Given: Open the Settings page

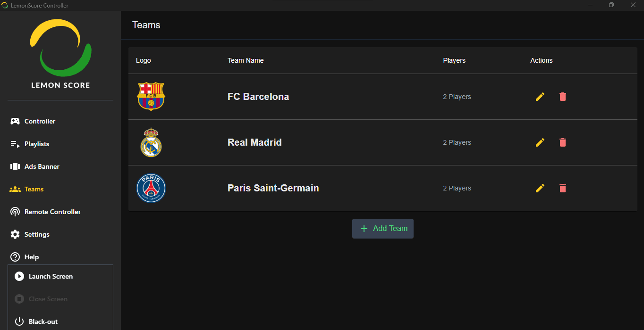Looking at the screenshot, I should (x=37, y=234).
